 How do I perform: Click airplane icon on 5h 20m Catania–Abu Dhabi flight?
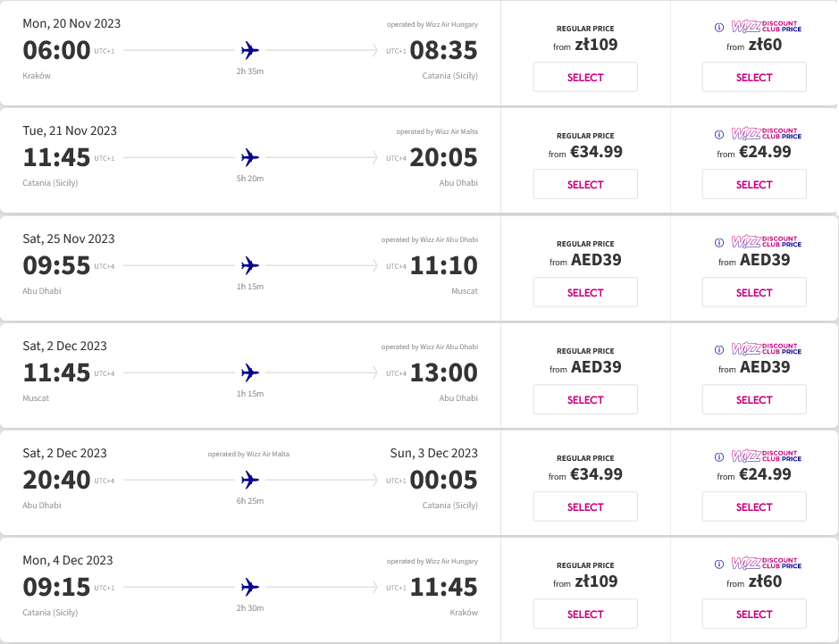[250, 158]
